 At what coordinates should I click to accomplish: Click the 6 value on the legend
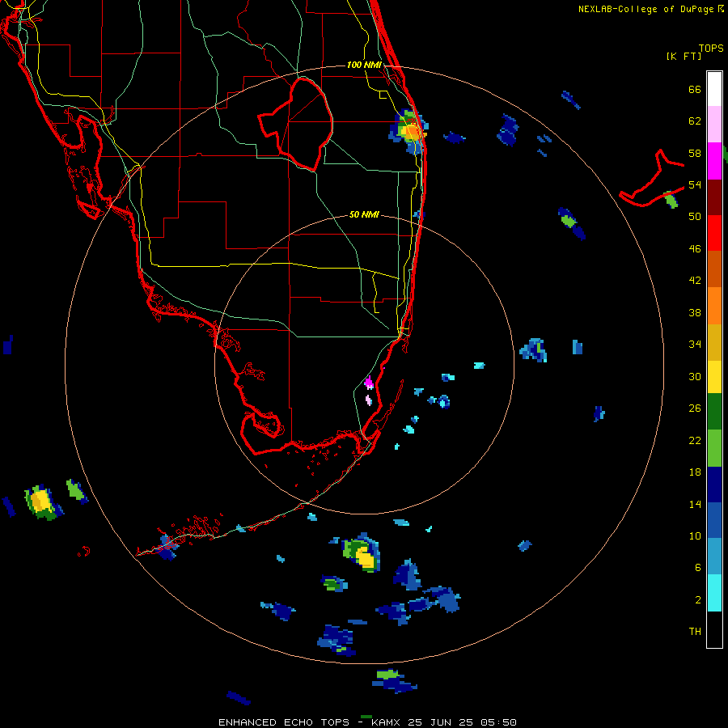[698, 567]
